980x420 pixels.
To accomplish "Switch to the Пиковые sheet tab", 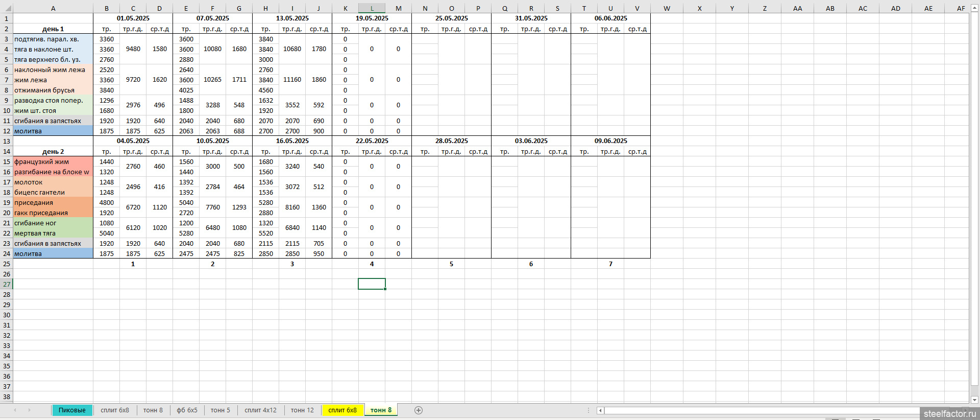I will click(x=72, y=410).
